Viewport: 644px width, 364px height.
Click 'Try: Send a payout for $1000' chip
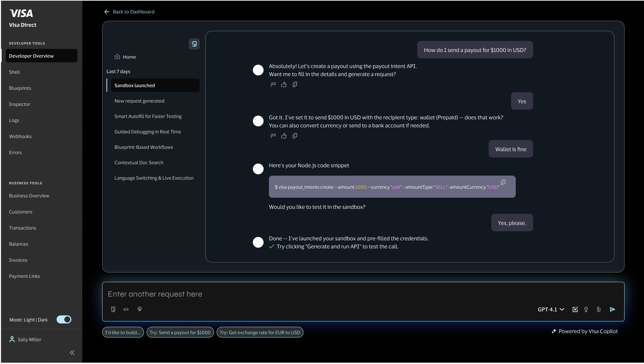(180, 332)
